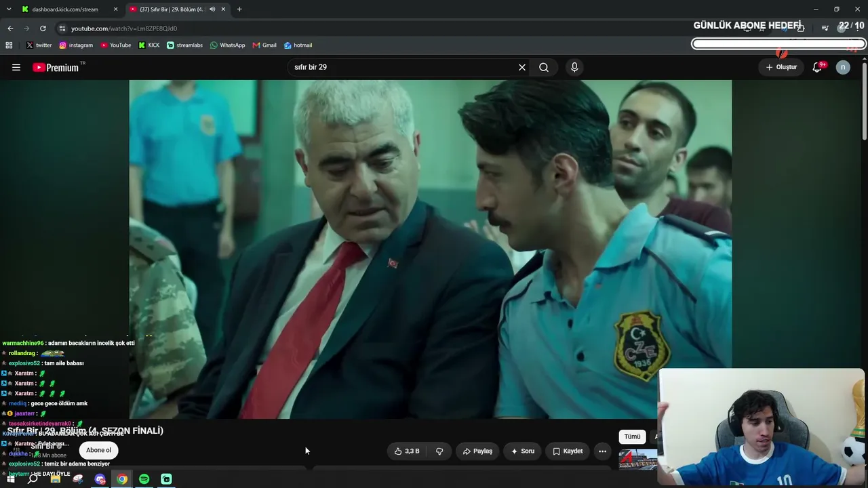Open File Explorer from taskbar
Image resolution: width=868 pixels, height=488 pixels.
click(55, 479)
